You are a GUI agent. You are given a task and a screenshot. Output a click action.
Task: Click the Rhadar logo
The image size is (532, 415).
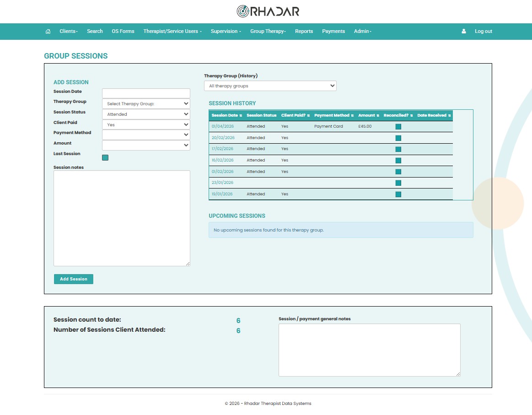click(x=268, y=11)
